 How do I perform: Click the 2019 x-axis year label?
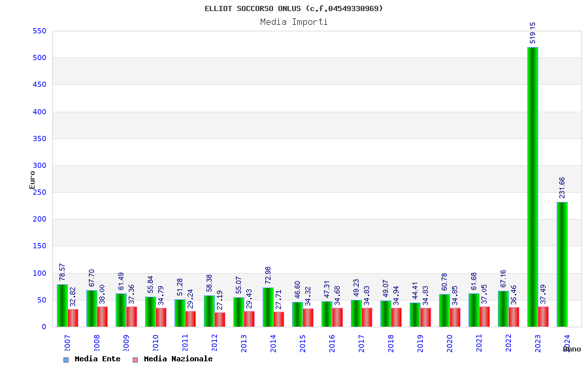pyautogui.click(x=420, y=343)
